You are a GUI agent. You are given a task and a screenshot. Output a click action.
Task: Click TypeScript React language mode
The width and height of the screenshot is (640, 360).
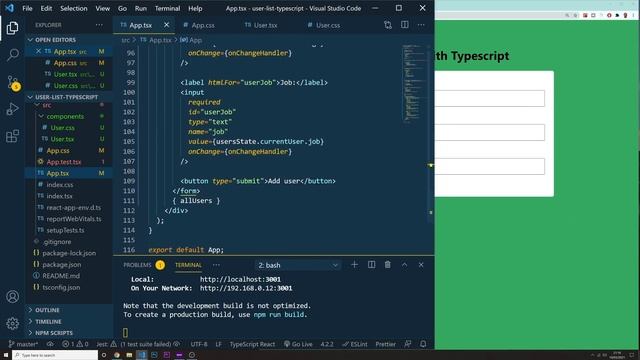click(x=252, y=344)
